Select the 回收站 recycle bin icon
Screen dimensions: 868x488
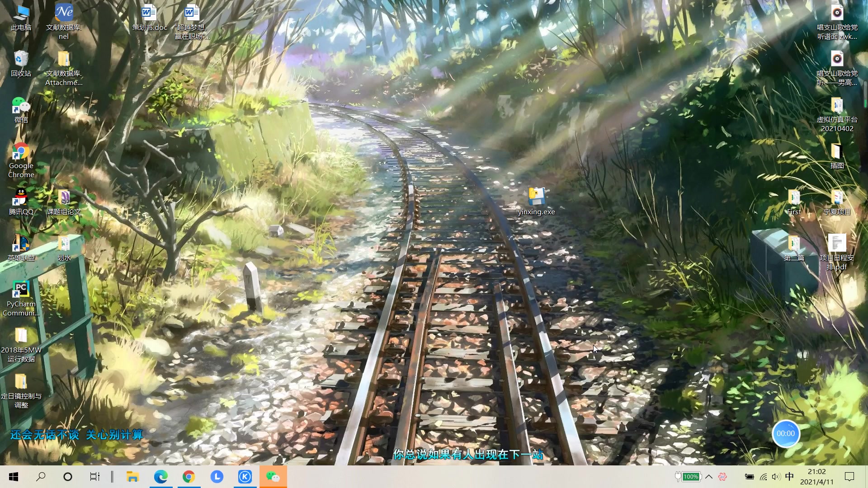[21, 64]
